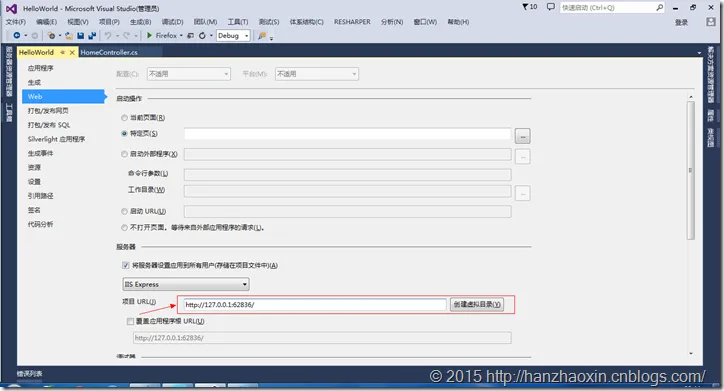Open the 工具箱 side panel tab
Viewport: 724px width, 391px height.
click(x=9, y=113)
